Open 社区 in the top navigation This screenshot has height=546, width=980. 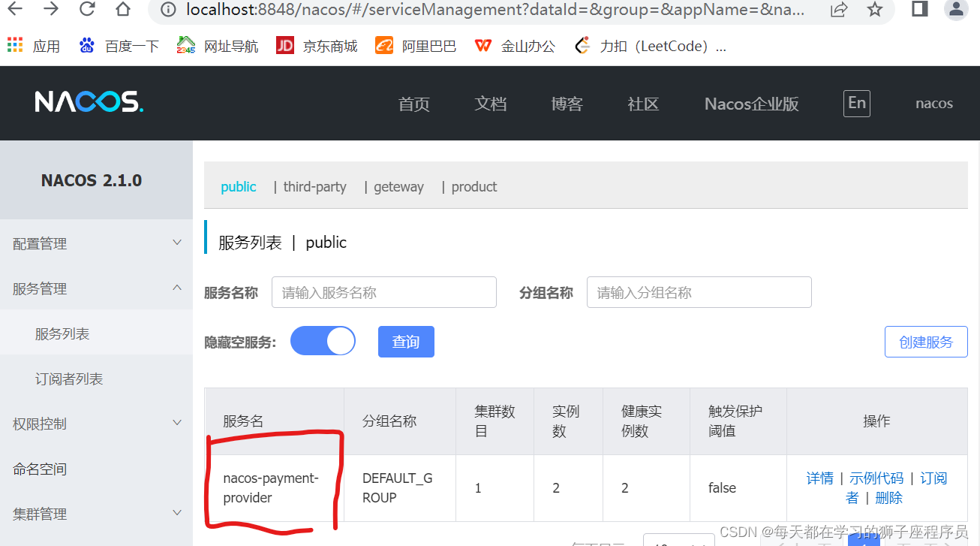click(643, 104)
